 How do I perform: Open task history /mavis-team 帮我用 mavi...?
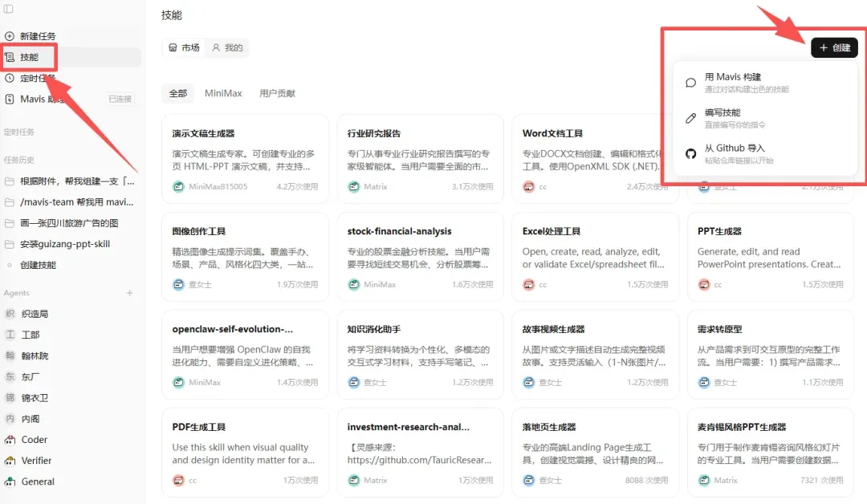click(x=70, y=202)
